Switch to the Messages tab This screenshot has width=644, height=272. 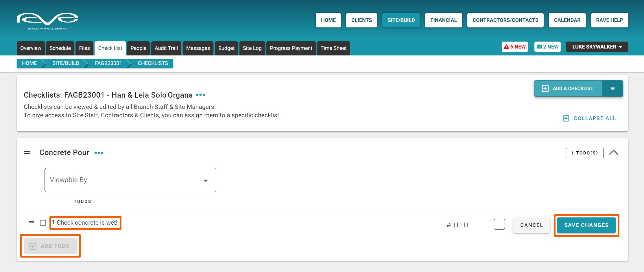click(x=198, y=48)
